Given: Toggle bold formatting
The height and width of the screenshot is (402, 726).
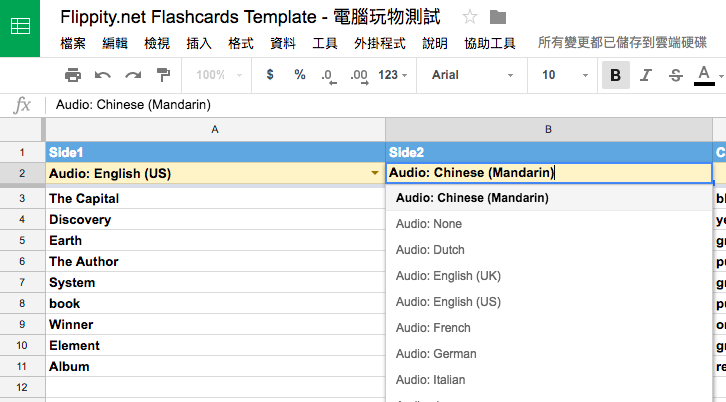Looking at the screenshot, I should pos(615,75).
